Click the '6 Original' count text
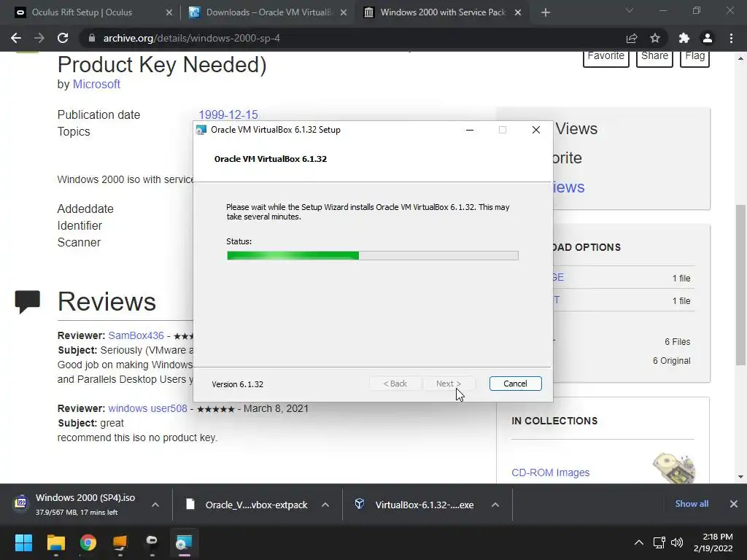This screenshot has height=560, width=747. pyautogui.click(x=671, y=361)
